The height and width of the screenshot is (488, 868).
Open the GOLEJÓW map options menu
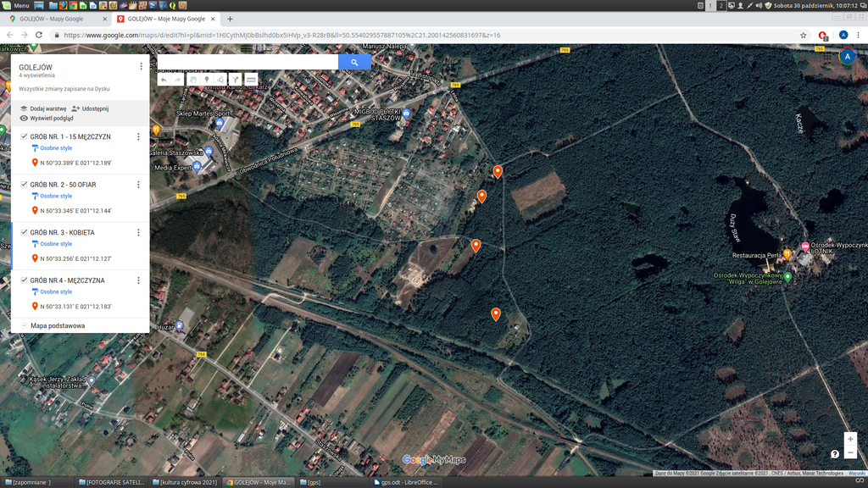141,66
